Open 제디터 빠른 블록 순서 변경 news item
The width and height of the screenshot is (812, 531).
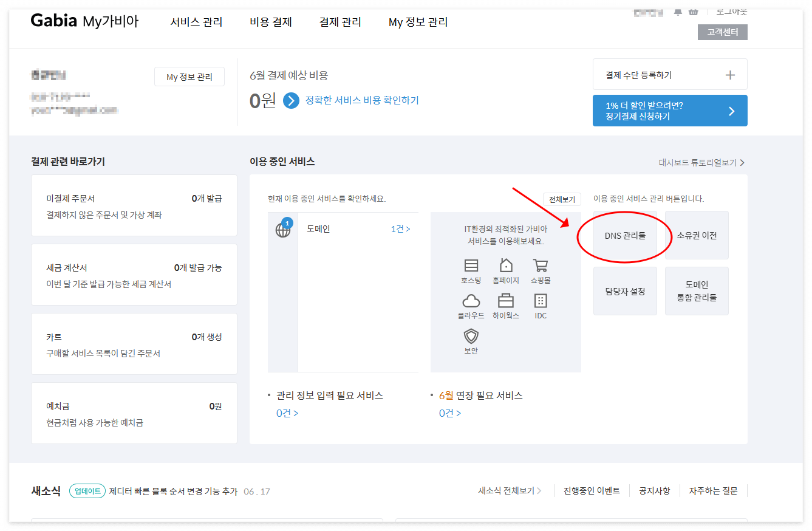tap(173, 491)
